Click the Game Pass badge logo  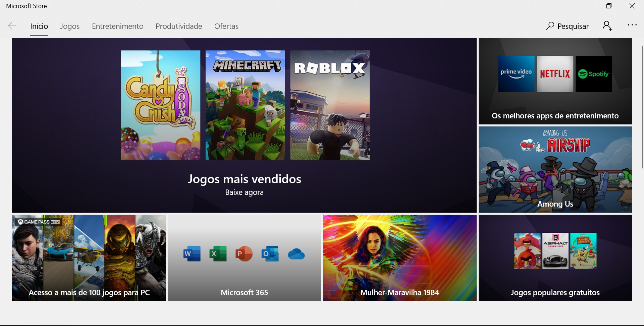click(39, 222)
